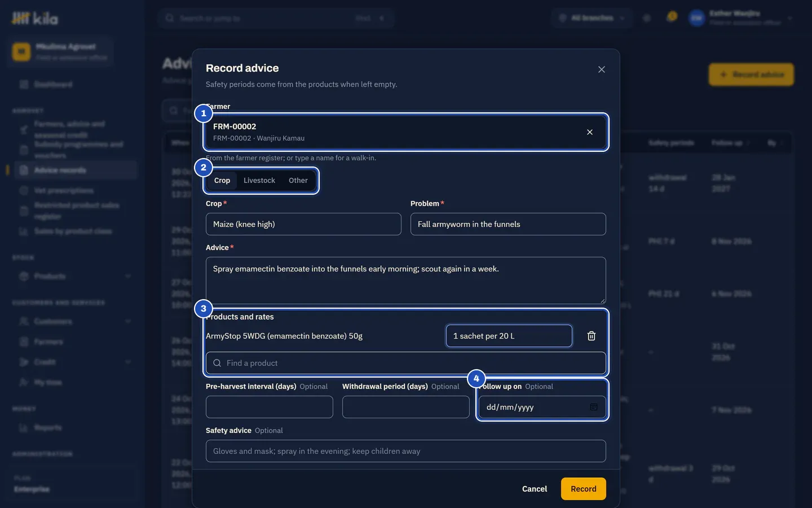
Task: Submit the form with the Record button
Action: coord(584,489)
